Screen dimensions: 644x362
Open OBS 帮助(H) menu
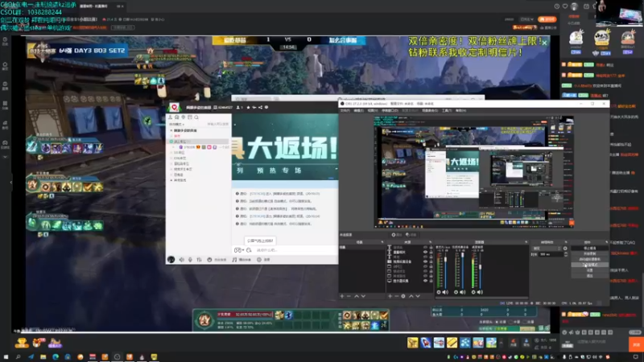(460, 110)
